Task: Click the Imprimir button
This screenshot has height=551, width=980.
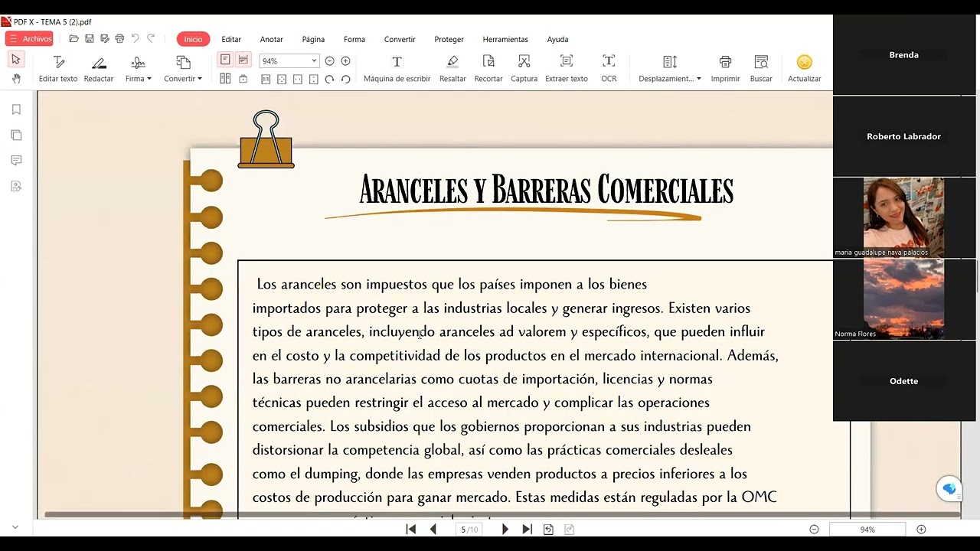Action: (x=725, y=68)
